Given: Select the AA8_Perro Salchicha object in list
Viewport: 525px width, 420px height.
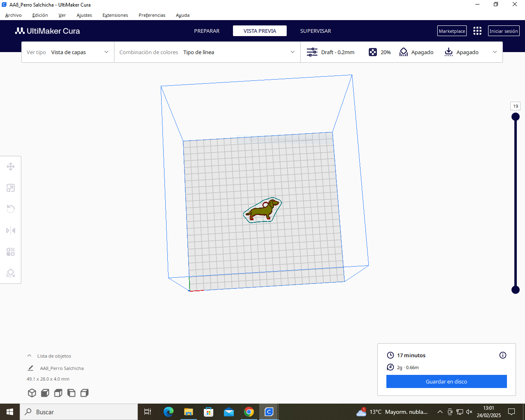Looking at the screenshot, I should tap(62, 368).
